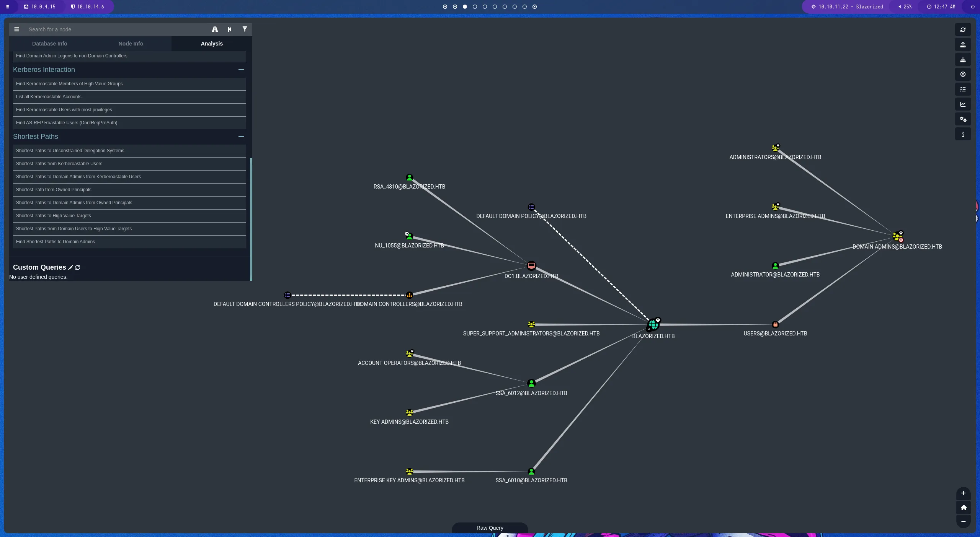Screen dimensions: 980x537
Task: Toggle the hamburger menu to hide panel
Action: (x=16, y=29)
